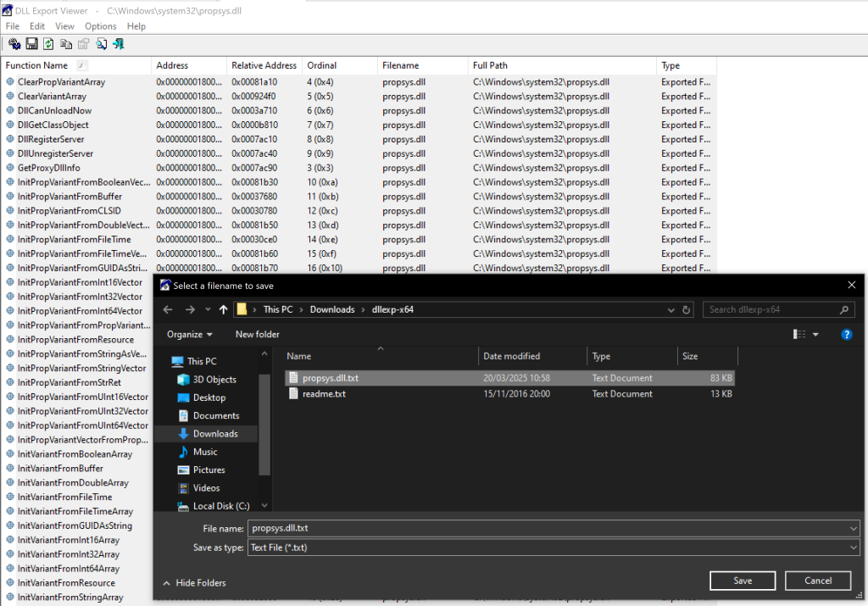Open recent locations dropdown arrow
Image resolution: width=868 pixels, height=606 pixels.
(x=208, y=310)
